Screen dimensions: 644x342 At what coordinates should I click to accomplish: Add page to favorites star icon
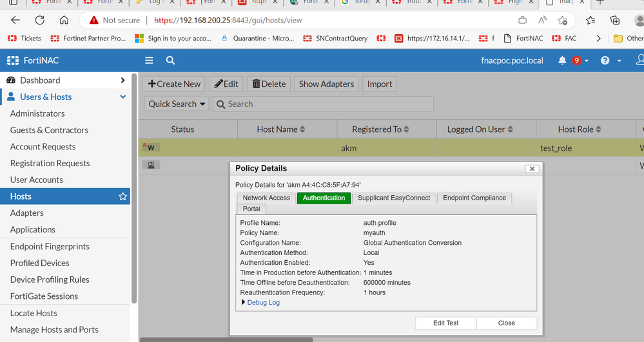click(563, 20)
